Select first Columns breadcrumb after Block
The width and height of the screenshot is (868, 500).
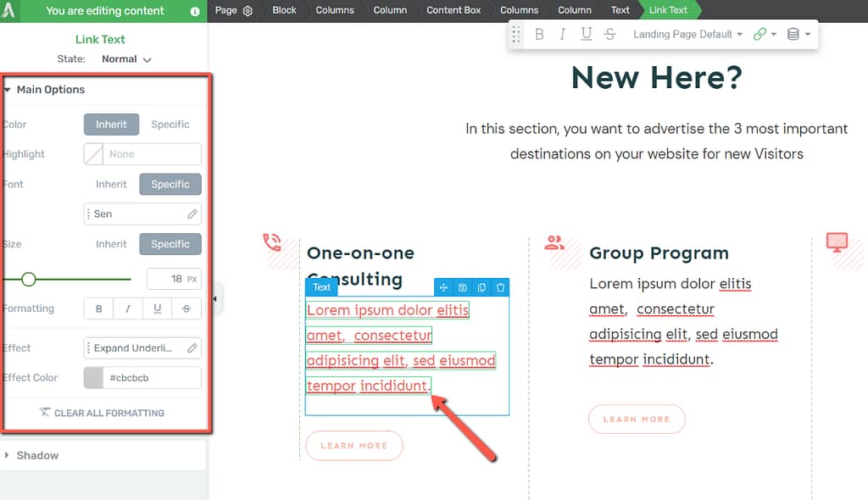coord(334,10)
